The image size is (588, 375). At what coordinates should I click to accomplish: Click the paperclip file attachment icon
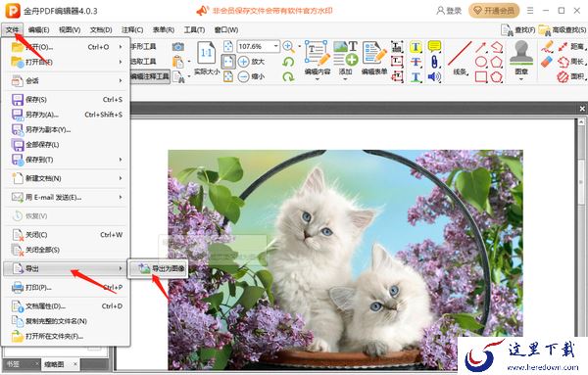(434, 62)
